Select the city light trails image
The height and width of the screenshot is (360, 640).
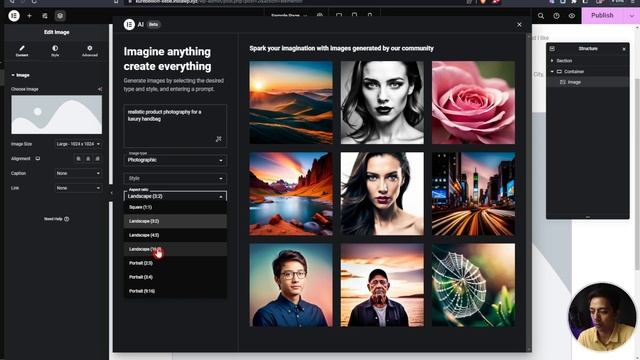[473, 194]
